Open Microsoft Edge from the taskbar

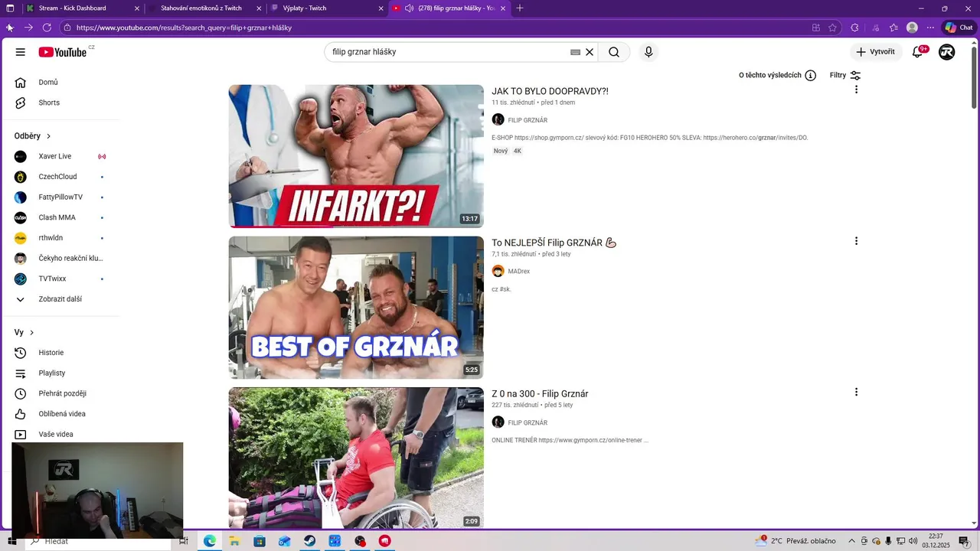209,541
